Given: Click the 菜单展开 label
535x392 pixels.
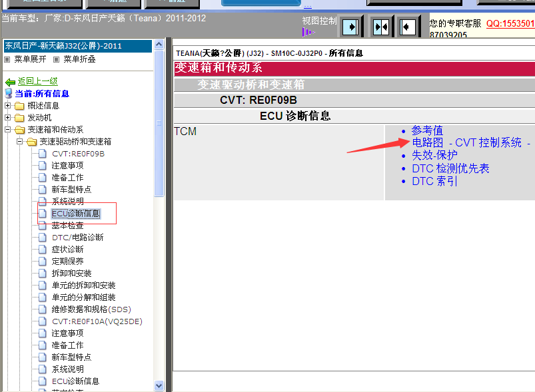Looking at the screenshot, I should click(30, 59).
